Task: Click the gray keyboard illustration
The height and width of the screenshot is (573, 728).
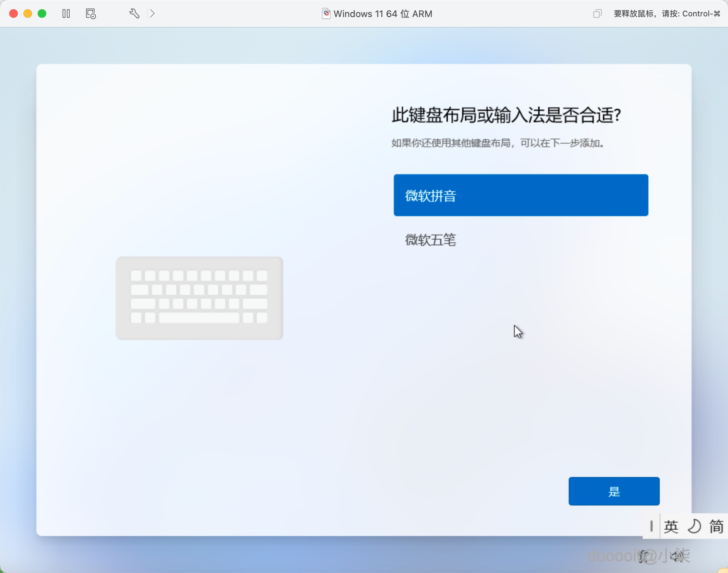Action: point(199,298)
